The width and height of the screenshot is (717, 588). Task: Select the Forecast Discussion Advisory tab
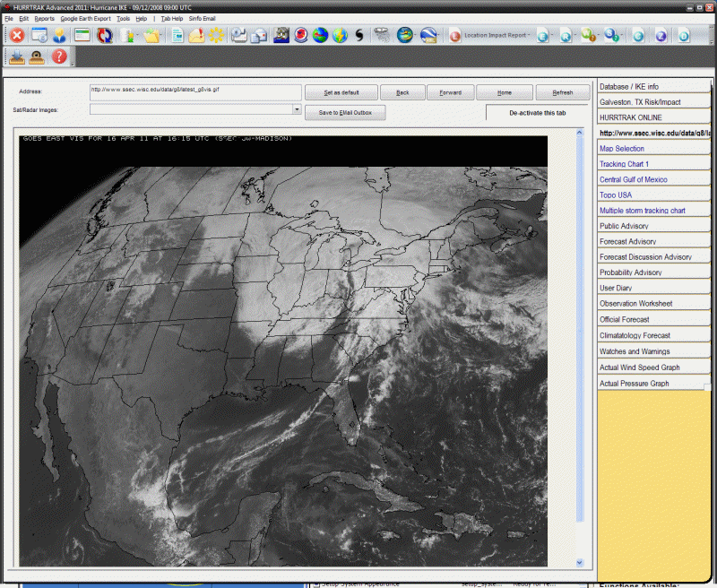(645, 257)
